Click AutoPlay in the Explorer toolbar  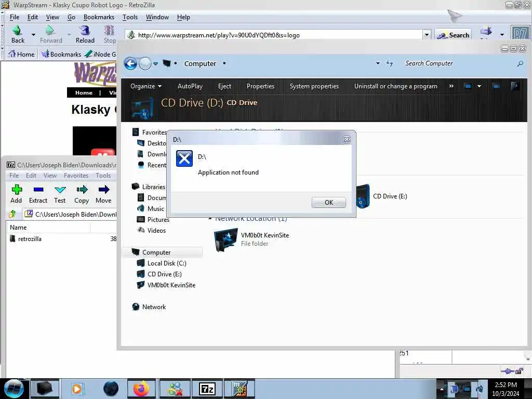[x=190, y=86]
